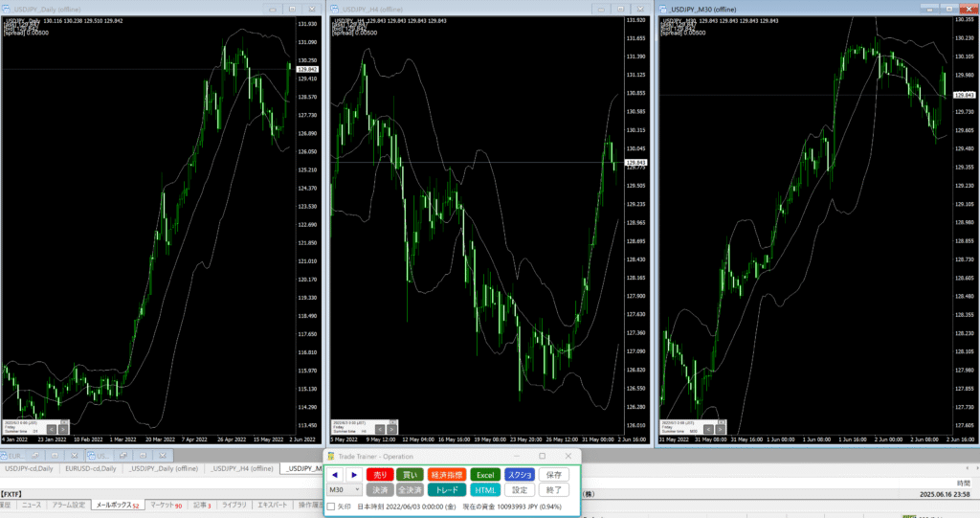Switch to EURUSD-cd,Daily chart tab

pos(91,468)
